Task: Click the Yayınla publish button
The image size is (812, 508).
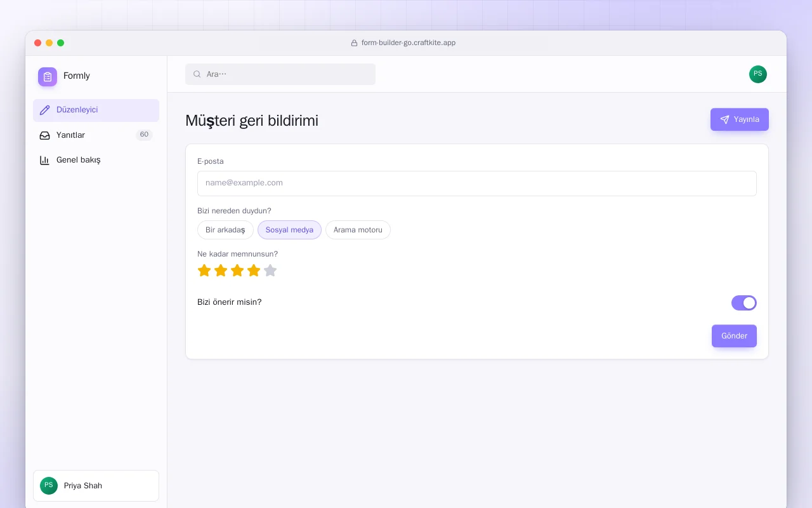Action: coord(740,119)
